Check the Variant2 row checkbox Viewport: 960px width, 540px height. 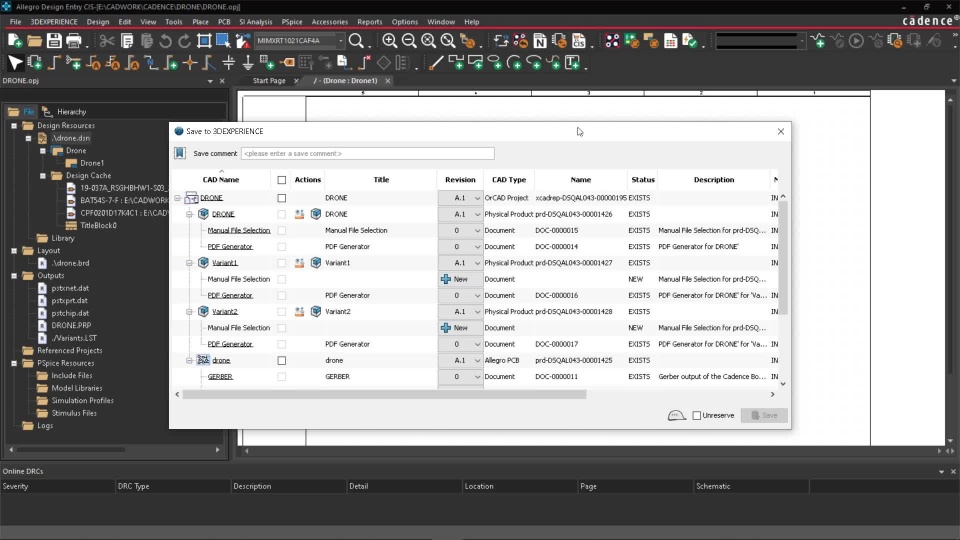(x=282, y=312)
